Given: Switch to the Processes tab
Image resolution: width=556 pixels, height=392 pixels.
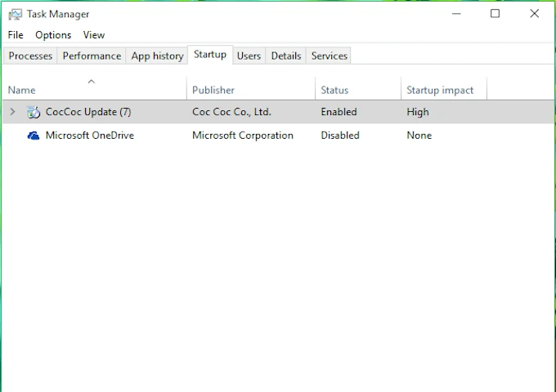Looking at the screenshot, I should 30,56.
